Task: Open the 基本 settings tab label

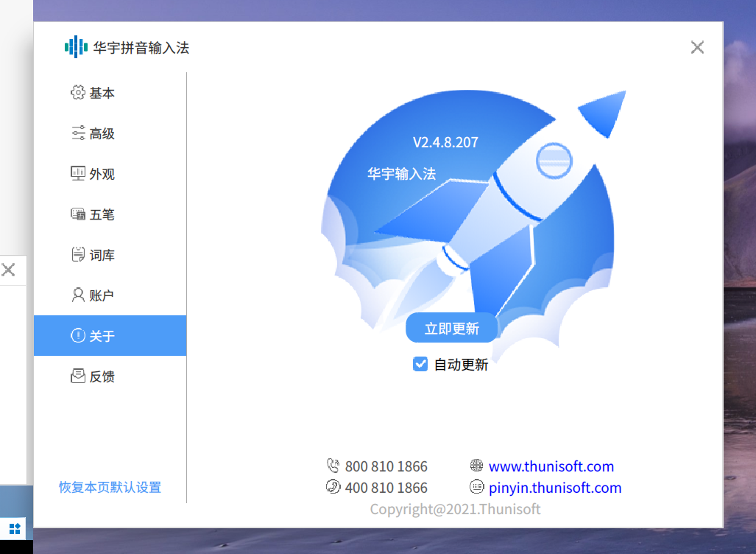Action: [102, 93]
